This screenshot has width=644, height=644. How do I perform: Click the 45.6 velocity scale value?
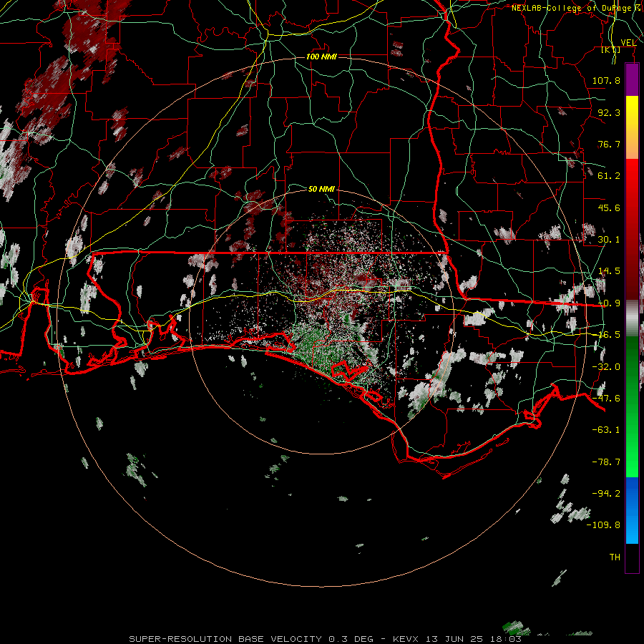coord(609,208)
